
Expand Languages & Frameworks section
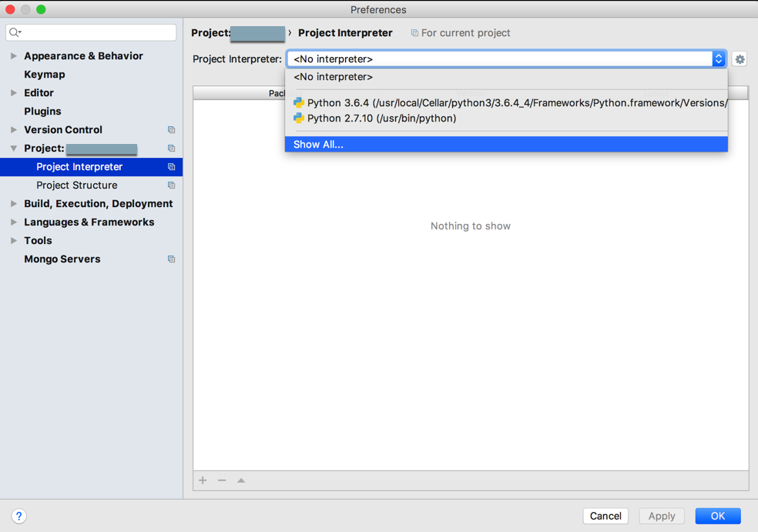[x=14, y=222]
